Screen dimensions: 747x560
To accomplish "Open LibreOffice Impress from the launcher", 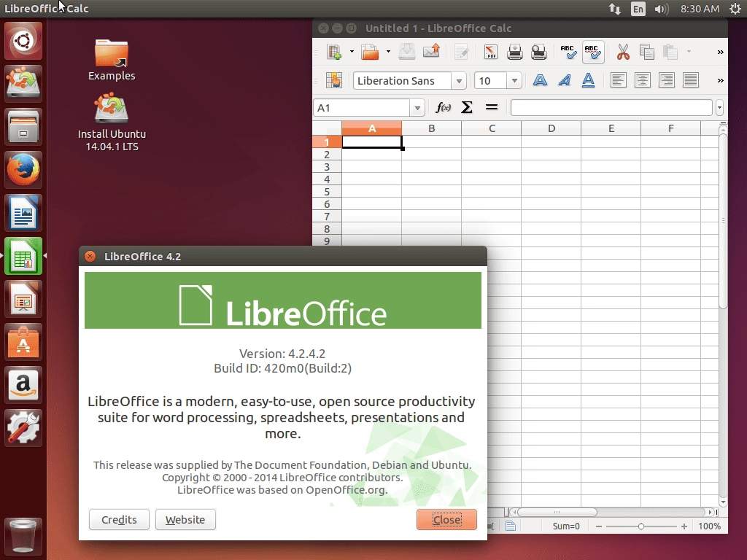I will point(23,299).
